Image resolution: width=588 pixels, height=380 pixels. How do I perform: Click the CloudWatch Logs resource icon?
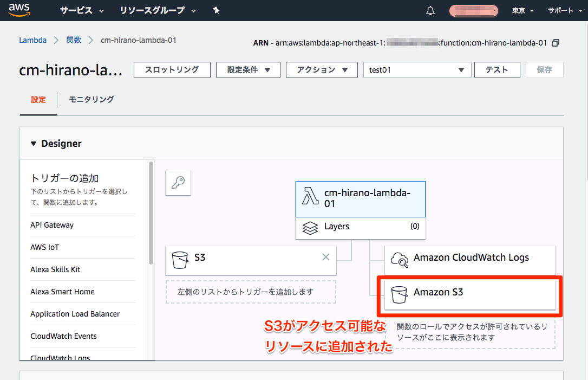pos(400,260)
